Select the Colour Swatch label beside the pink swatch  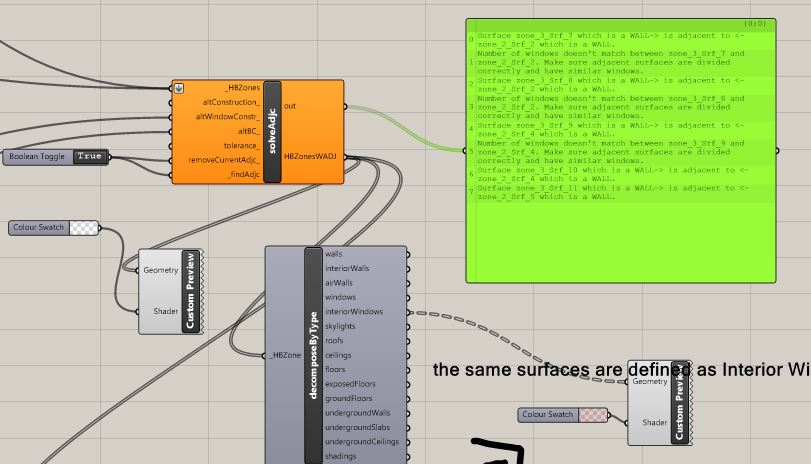[x=548, y=415]
